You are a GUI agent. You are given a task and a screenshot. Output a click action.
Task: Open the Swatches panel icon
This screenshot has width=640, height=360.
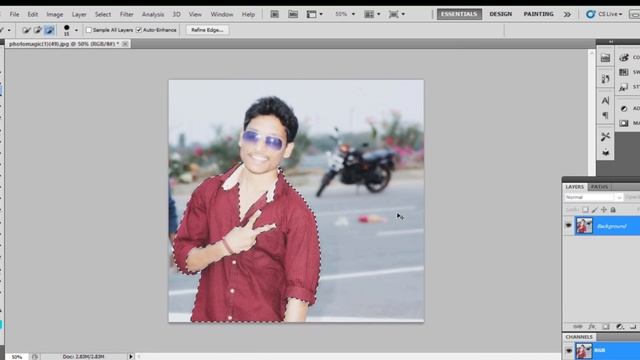624,72
